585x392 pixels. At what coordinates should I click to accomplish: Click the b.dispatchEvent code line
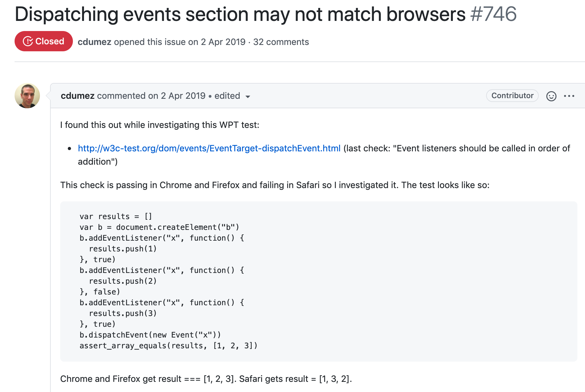tap(150, 335)
